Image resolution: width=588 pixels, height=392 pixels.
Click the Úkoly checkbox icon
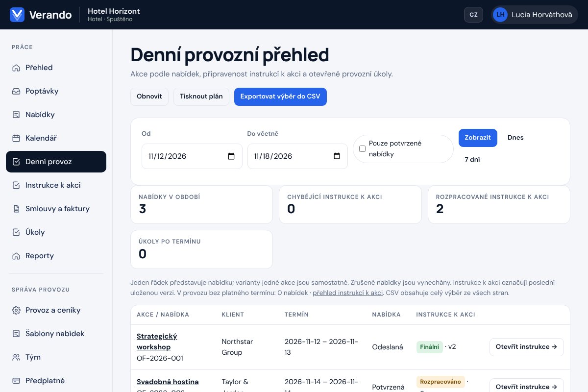point(16,232)
